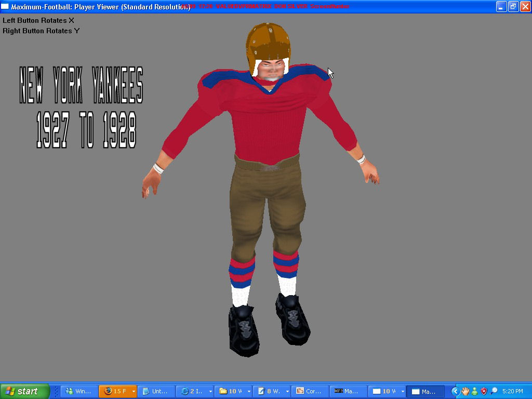This screenshot has width=532, height=399.
Task: Expand hidden system tray icons chevron
Action: pos(455,392)
